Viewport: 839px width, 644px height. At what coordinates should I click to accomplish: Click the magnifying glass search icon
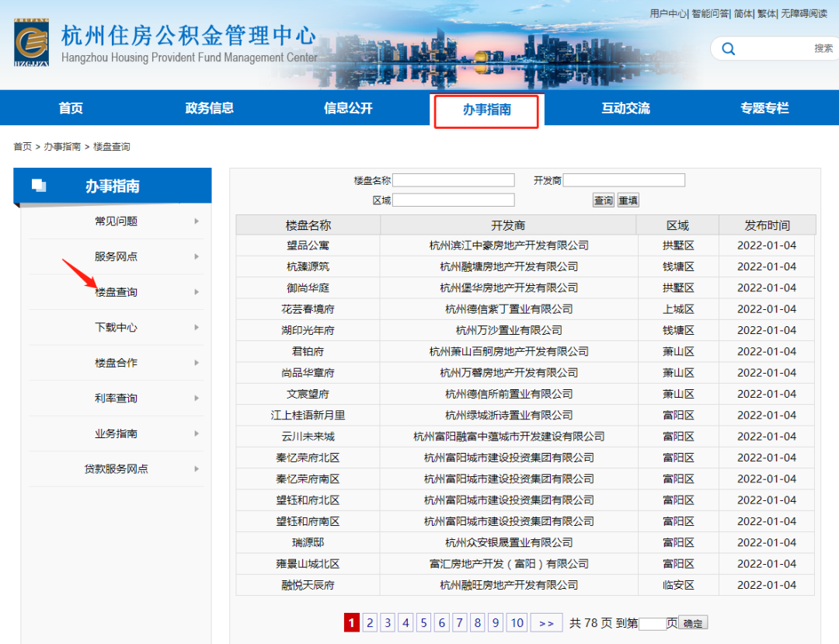[x=727, y=48]
